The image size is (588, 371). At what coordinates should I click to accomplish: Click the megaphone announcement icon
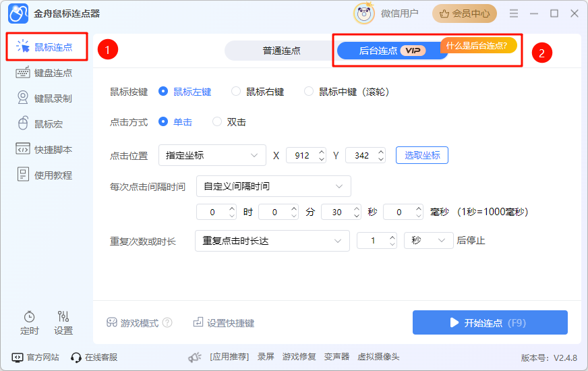pyautogui.click(x=195, y=357)
